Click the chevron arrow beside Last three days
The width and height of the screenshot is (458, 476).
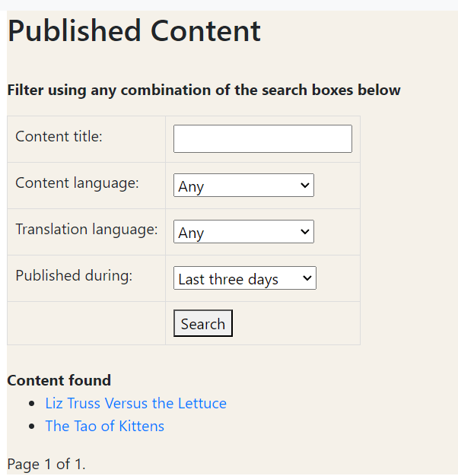tap(307, 278)
